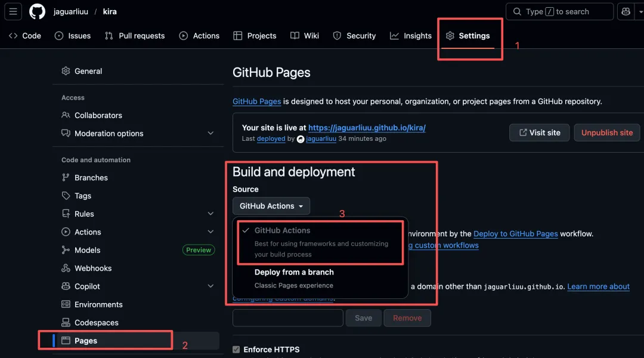Click the kira repository breadcrumb
644x358 pixels.
(110, 11)
